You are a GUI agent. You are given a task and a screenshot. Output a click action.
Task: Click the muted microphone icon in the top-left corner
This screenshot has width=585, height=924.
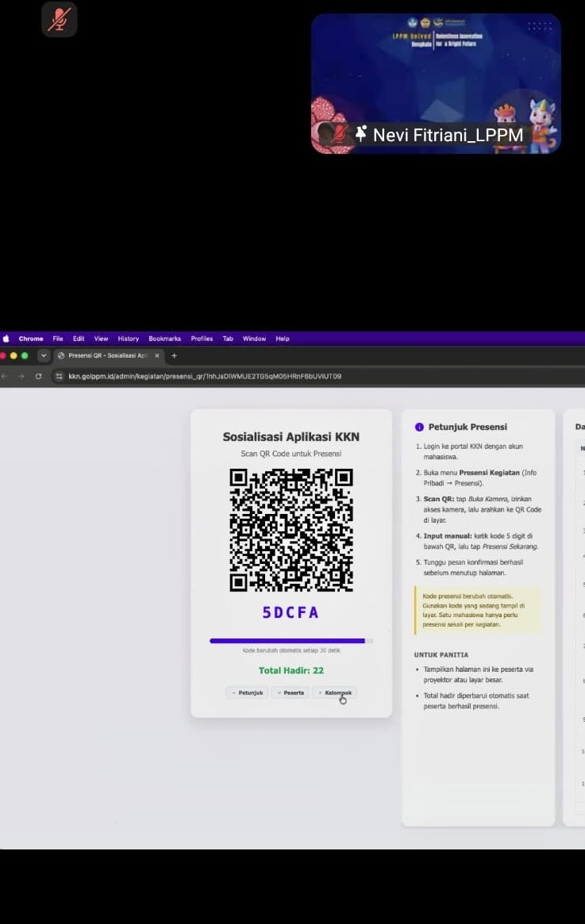(x=59, y=20)
